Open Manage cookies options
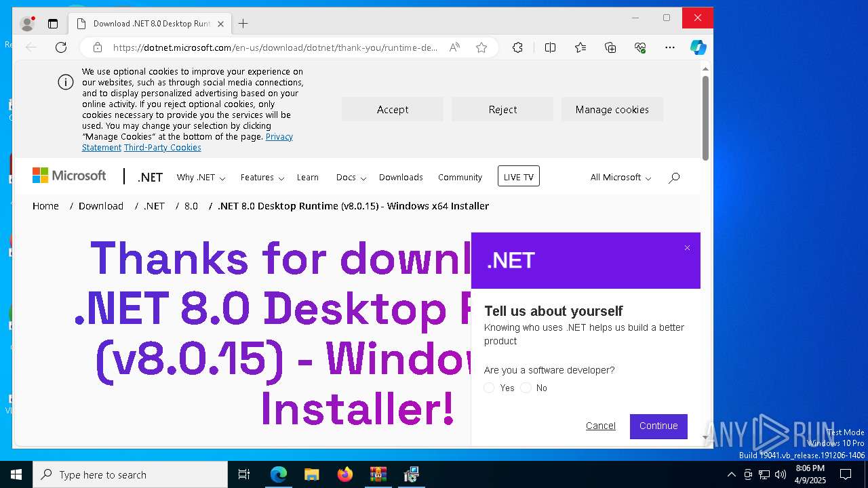 click(612, 109)
